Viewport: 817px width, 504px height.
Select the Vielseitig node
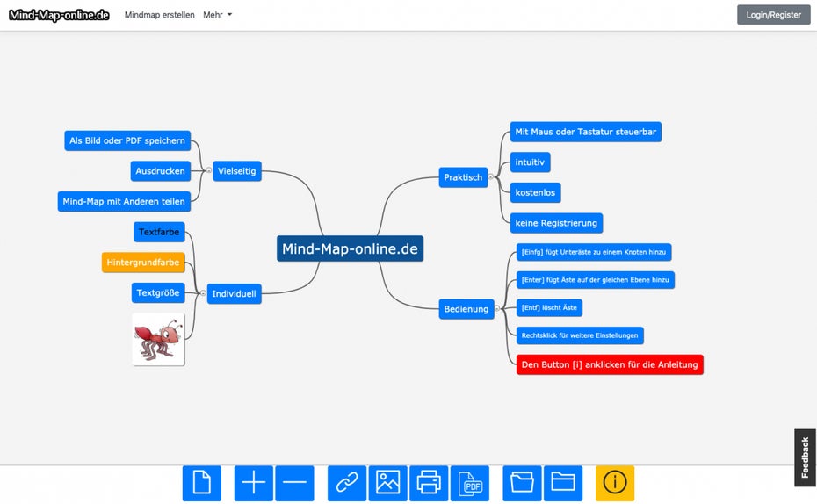(237, 170)
